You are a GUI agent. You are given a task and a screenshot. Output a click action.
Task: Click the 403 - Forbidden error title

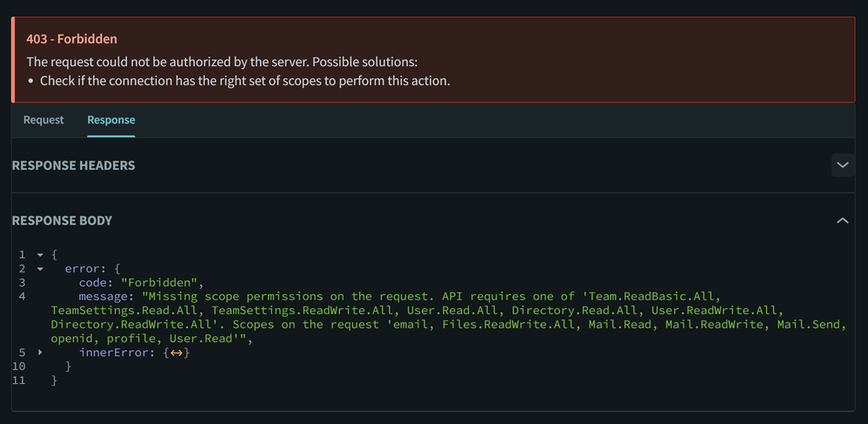[72, 39]
